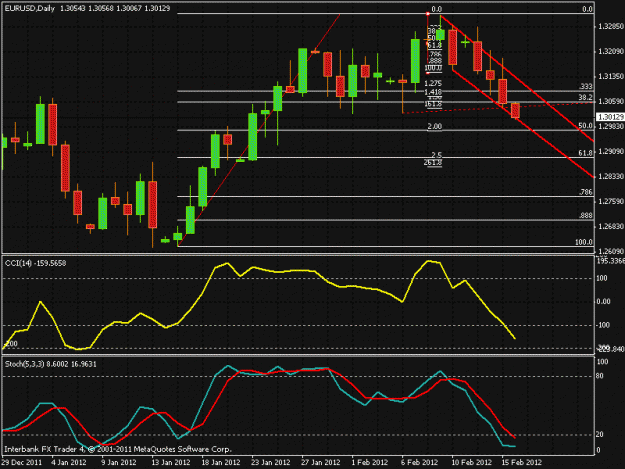Click the 18 Jan 2012 date label

click(221, 463)
